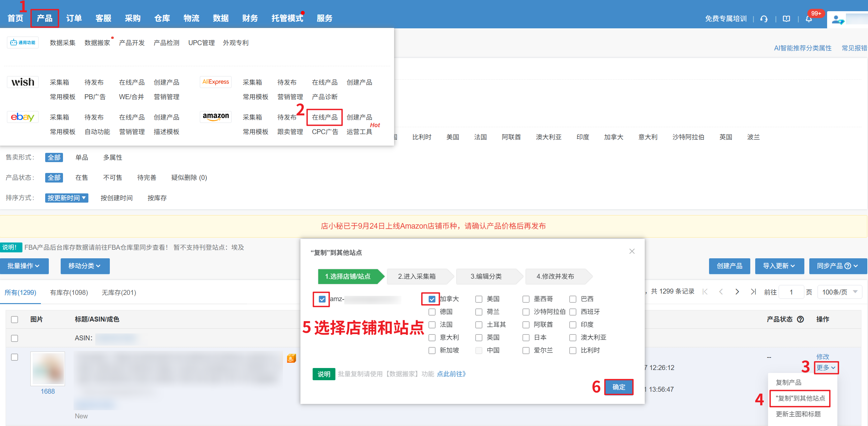Uncheck the 加拿大 site checkbox
This screenshot has height=426, width=868.
(x=432, y=299)
